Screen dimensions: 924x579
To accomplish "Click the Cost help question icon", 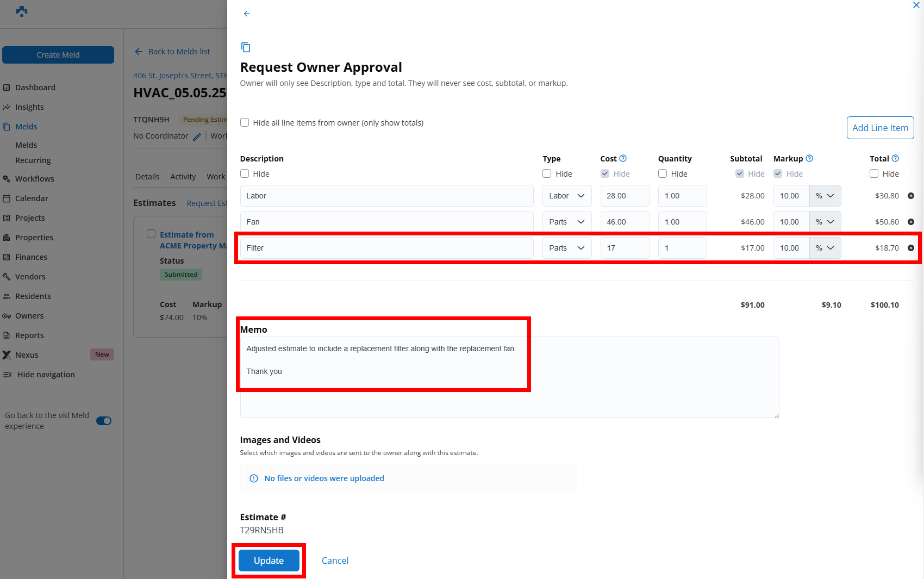I will (623, 158).
